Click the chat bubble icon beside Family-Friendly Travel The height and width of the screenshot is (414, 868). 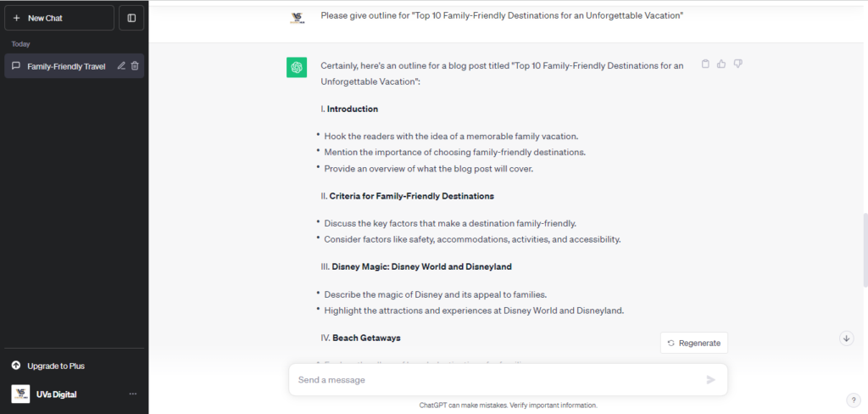tap(16, 66)
